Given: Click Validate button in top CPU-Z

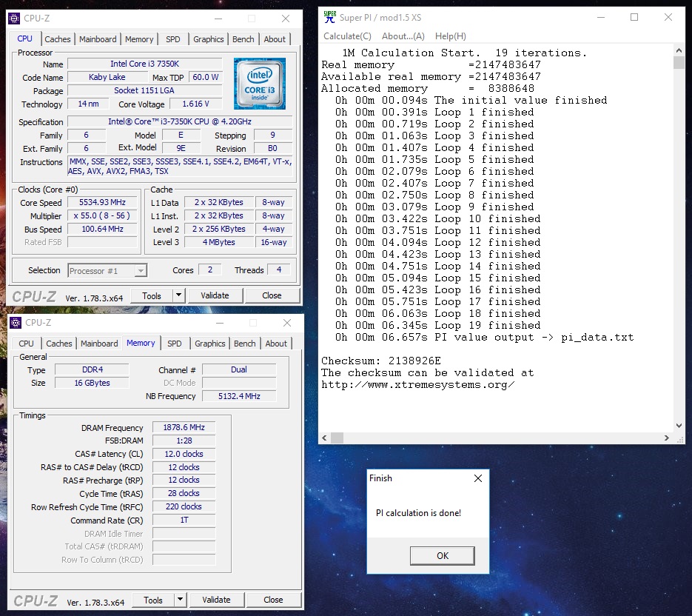Looking at the screenshot, I should (x=215, y=295).
